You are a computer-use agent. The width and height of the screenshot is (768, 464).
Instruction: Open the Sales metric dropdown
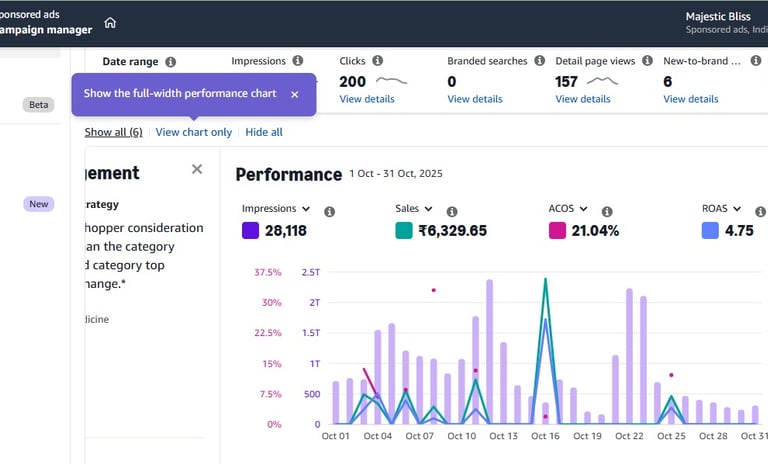point(413,208)
